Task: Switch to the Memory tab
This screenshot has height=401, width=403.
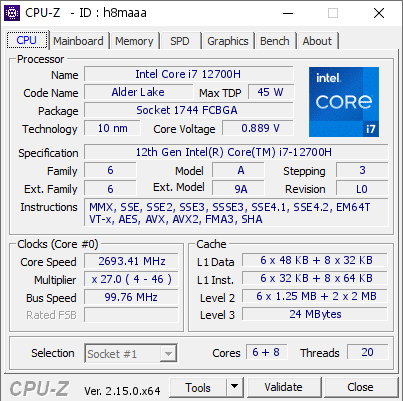Action: point(134,41)
